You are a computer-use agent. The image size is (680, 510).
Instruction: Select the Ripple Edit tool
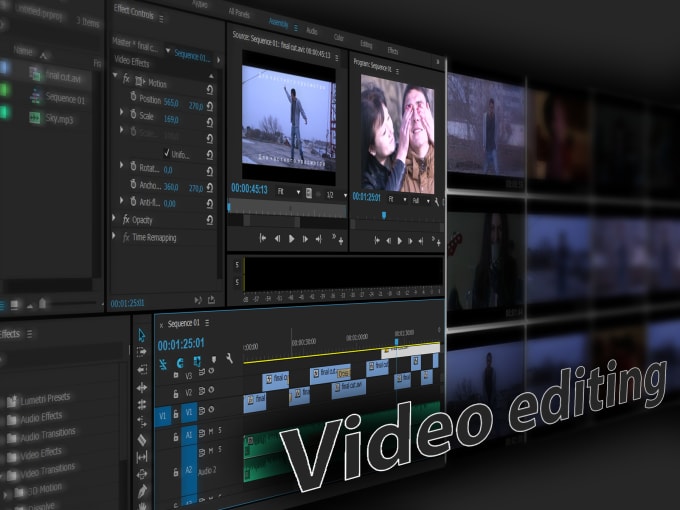(x=142, y=387)
